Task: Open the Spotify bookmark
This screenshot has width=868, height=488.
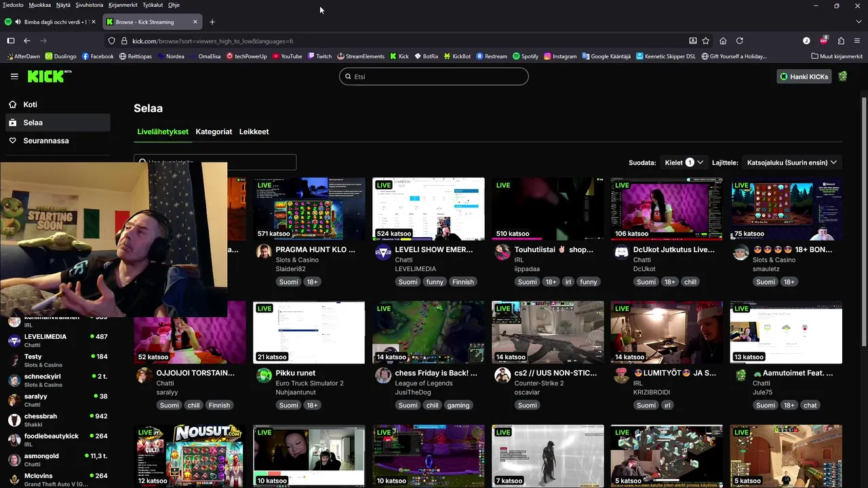Action: (x=526, y=56)
